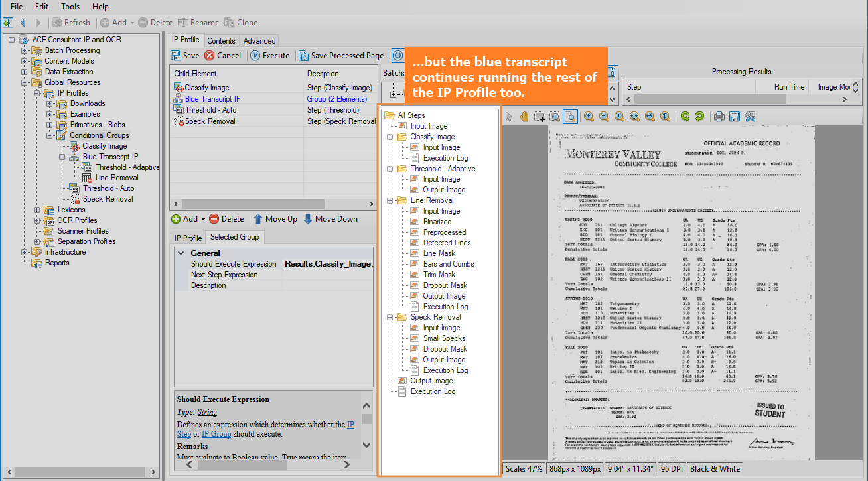The height and width of the screenshot is (481, 868).
Task: Expand the Lexicons node
Action: click(x=37, y=210)
